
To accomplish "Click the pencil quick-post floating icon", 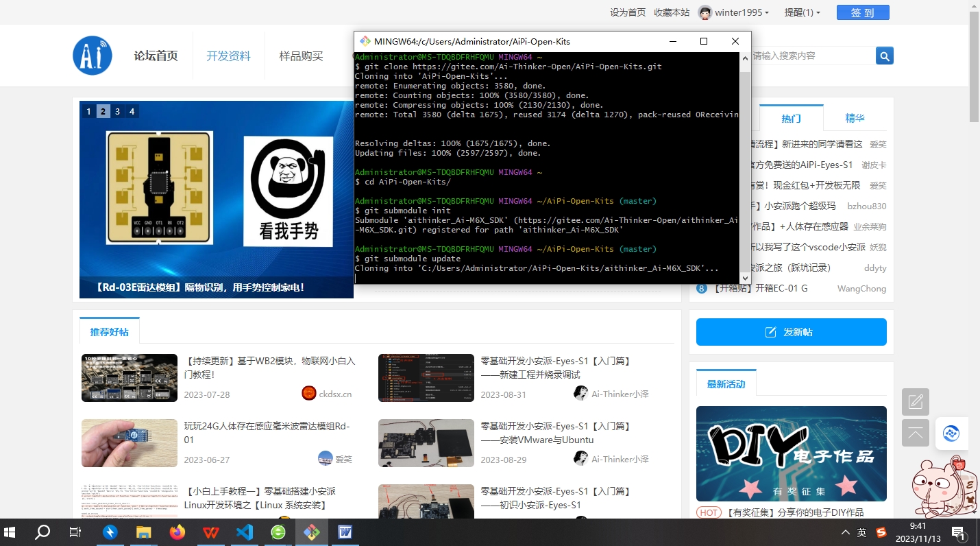I will click(916, 402).
